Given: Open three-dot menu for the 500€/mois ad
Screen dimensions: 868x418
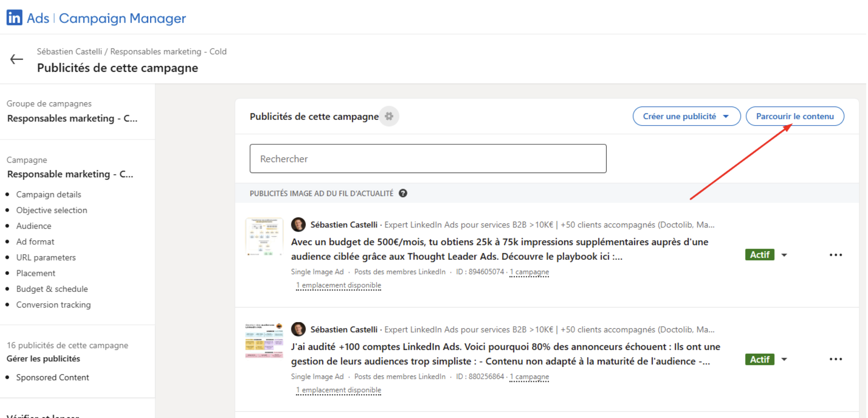Looking at the screenshot, I should tap(836, 255).
